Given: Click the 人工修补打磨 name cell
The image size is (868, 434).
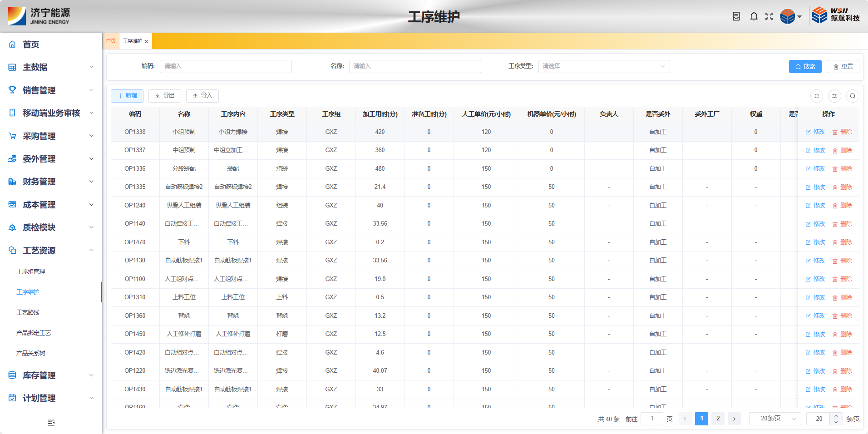Looking at the screenshot, I should point(184,334).
